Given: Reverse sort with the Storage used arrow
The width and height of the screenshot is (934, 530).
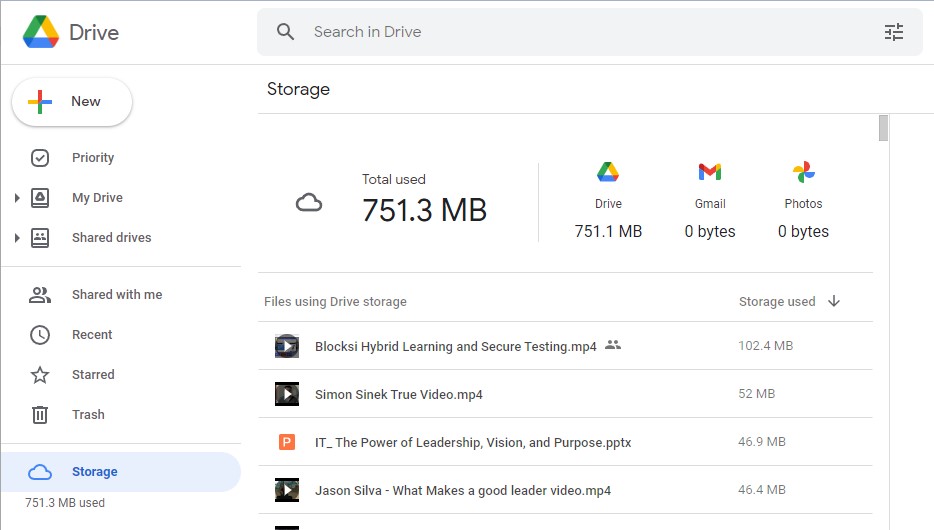Looking at the screenshot, I should pyautogui.click(x=834, y=301).
